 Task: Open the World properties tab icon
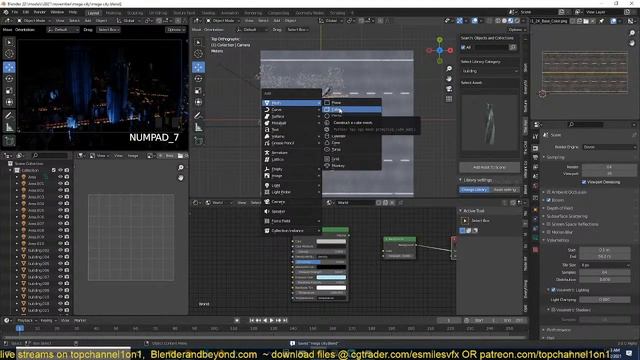[536, 186]
